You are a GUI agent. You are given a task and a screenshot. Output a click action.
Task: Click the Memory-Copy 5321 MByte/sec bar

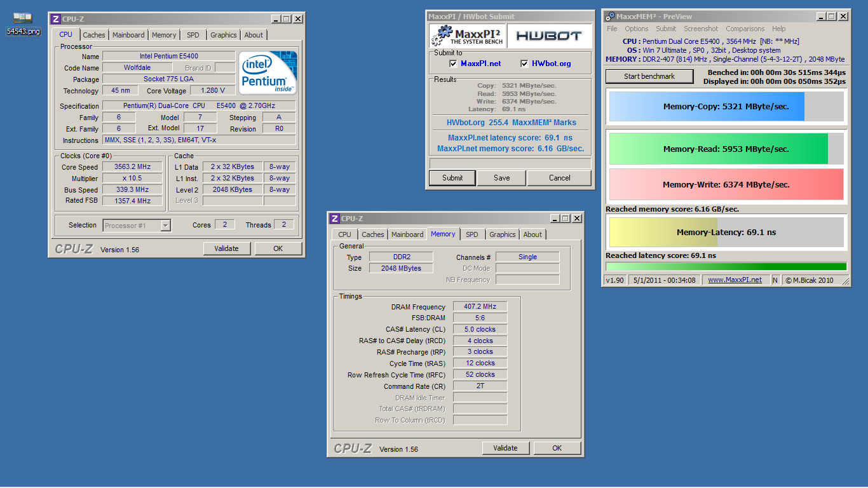click(726, 107)
